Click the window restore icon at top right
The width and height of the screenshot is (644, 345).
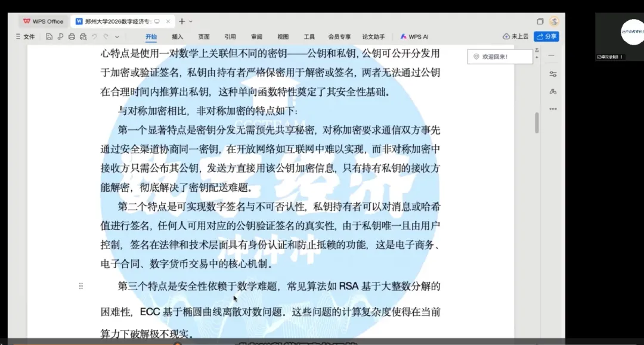pyautogui.click(x=540, y=21)
